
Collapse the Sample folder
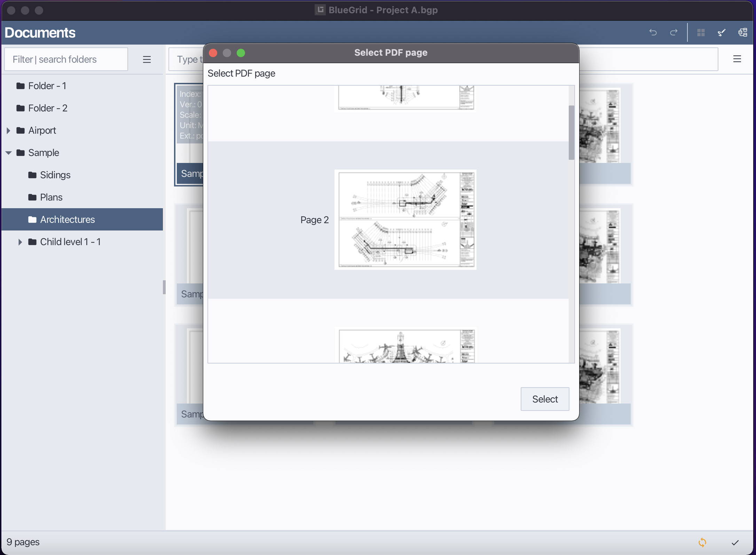tap(8, 153)
